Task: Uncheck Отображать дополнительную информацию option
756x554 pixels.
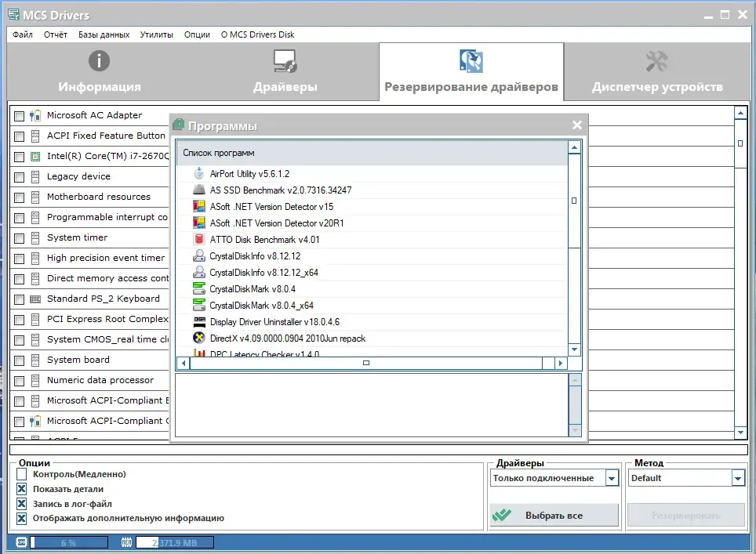Action: pyautogui.click(x=22, y=519)
